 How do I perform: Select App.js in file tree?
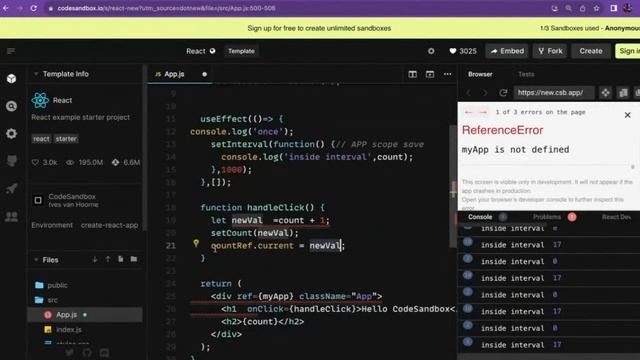(85, 315)
